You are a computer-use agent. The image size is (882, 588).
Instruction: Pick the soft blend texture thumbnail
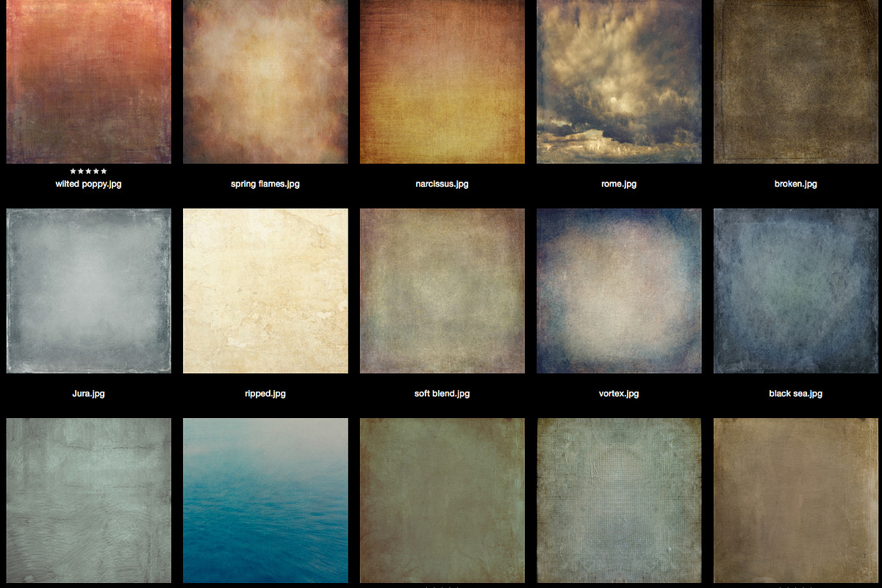click(x=442, y=290)
